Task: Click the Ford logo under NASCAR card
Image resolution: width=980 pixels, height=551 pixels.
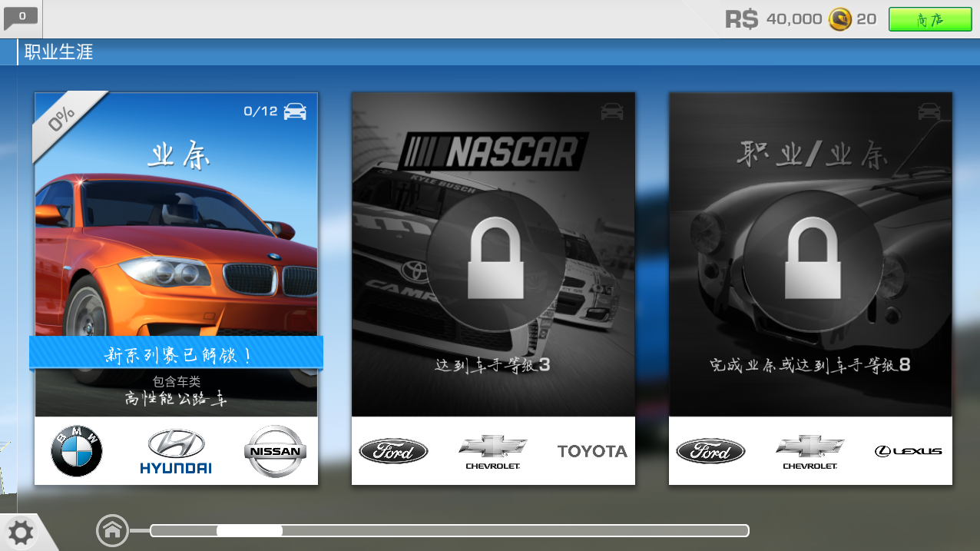Action: click(x=394, y=451)
